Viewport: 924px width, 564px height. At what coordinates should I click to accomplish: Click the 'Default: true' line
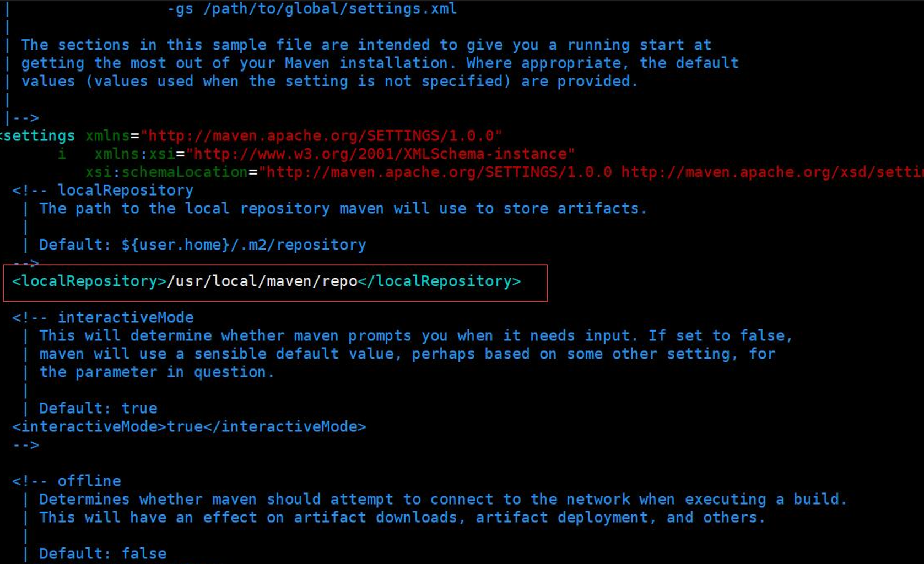click(98, 408)
